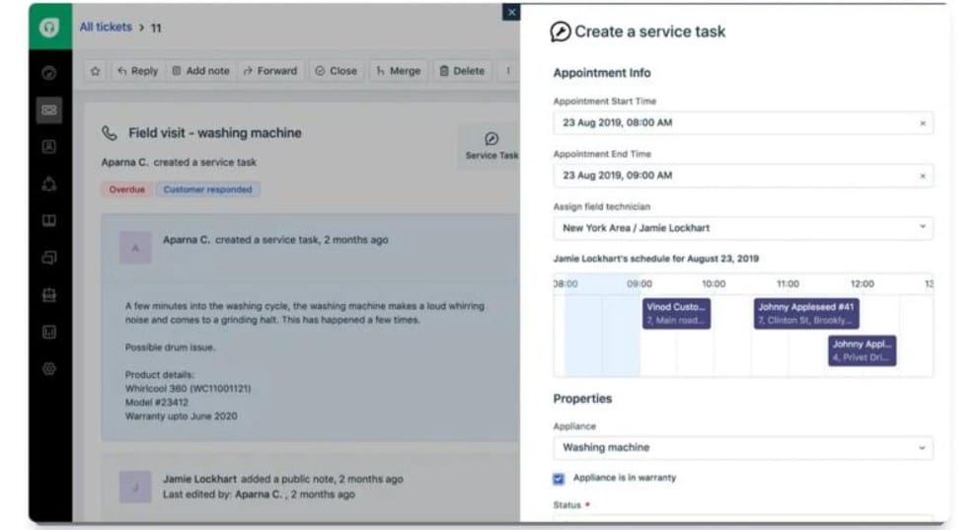Click Aparna C. avatar thumbnail
This screenshot has width=980, height=530.
click(135, 248)
